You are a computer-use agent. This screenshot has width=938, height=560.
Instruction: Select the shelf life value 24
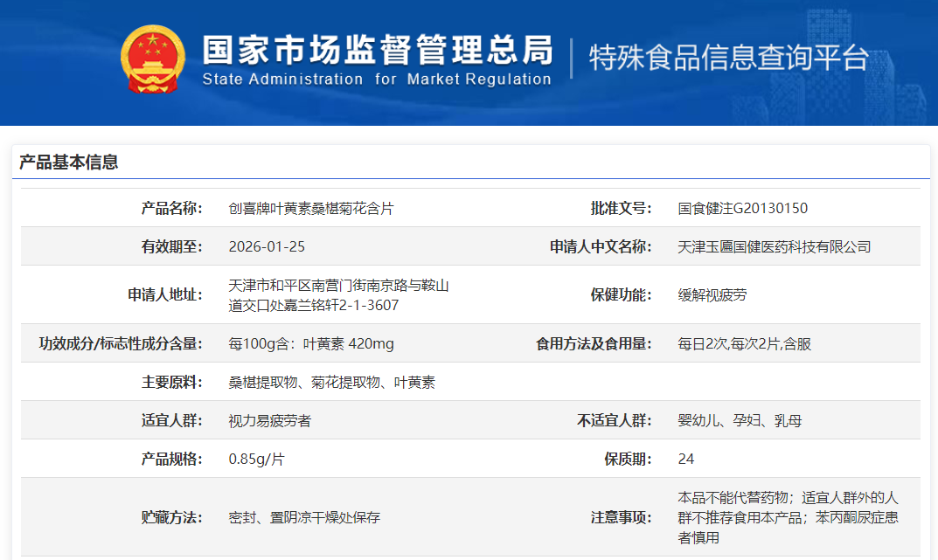[x=686, y=459]
